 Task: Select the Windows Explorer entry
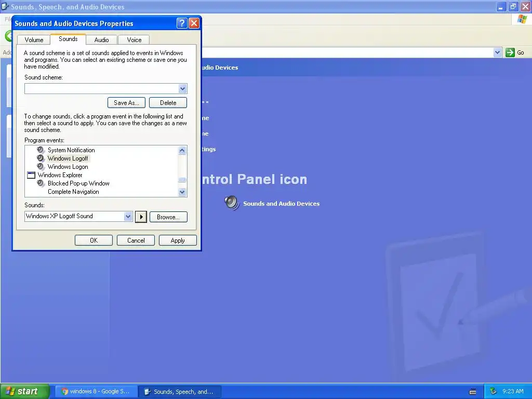[x=60, y=175]
